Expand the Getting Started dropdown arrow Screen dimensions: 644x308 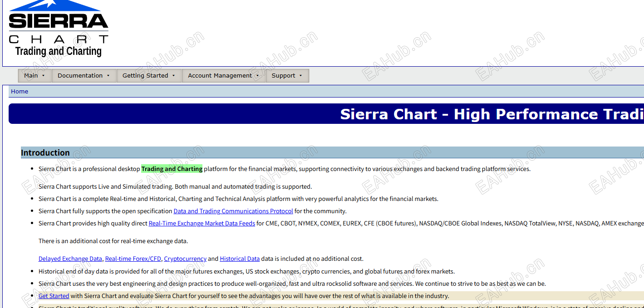pos(174,76)
